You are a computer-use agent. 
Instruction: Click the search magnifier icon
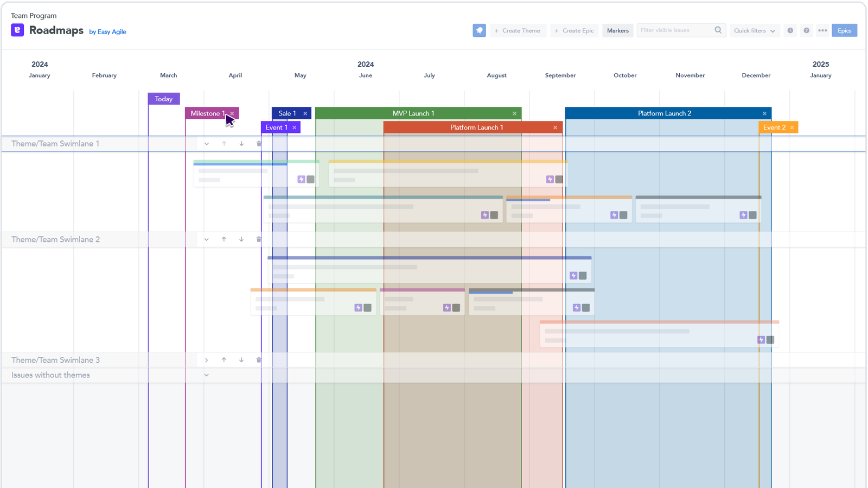718,30
